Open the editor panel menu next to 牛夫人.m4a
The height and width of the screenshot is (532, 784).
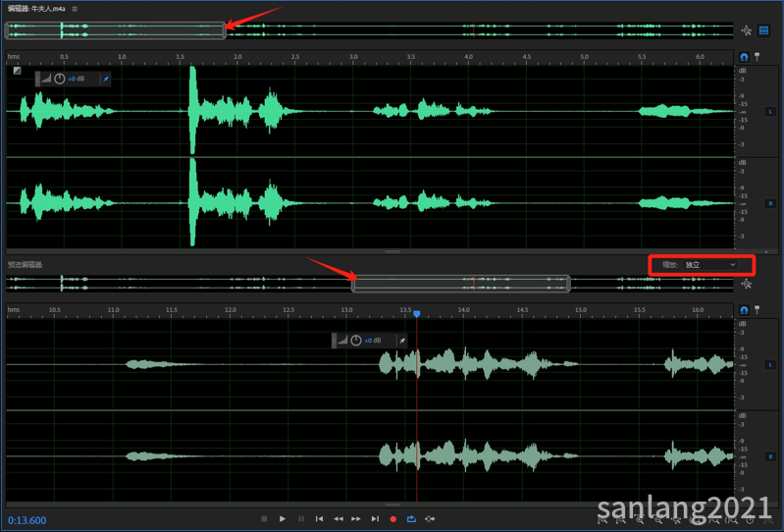click(75, 8)
